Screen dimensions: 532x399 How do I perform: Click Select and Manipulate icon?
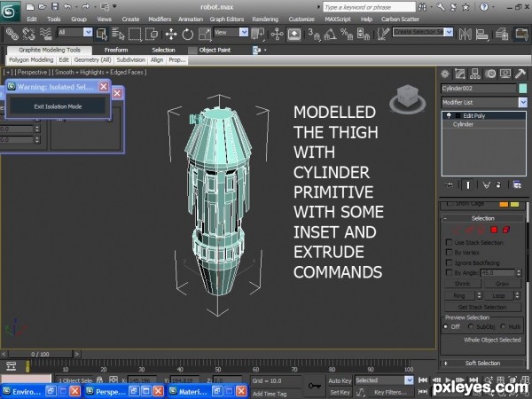click(277, 34)
